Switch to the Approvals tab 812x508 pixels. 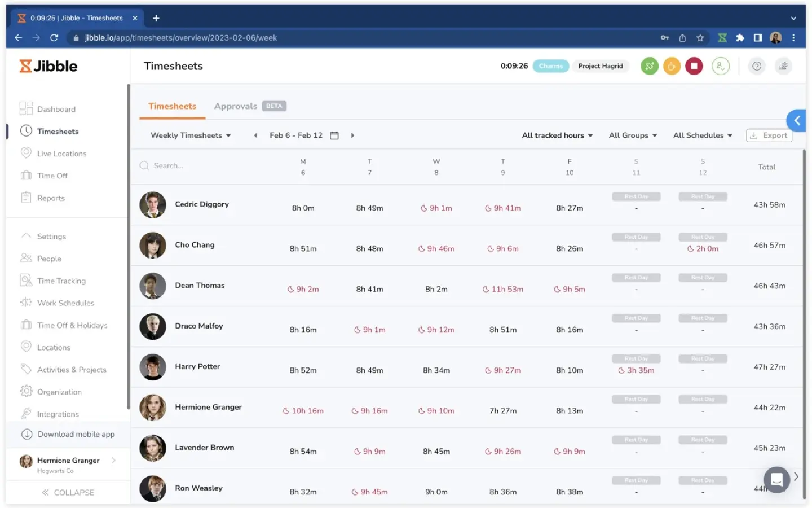pos(235,106)
